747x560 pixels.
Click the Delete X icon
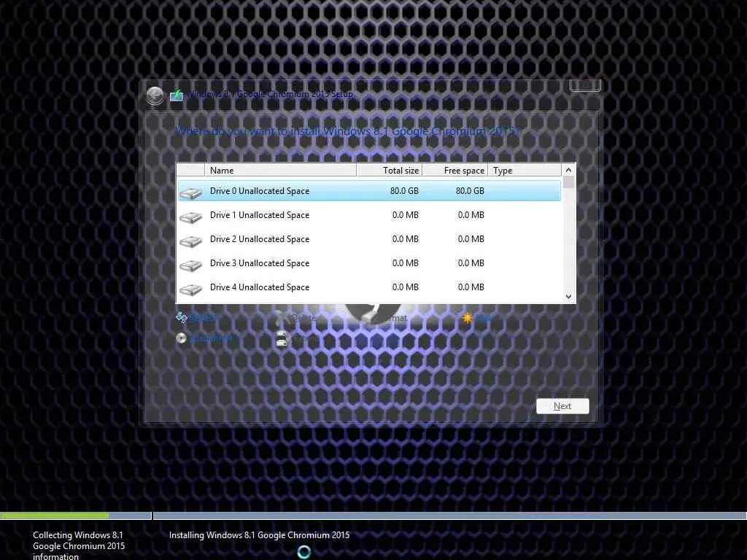click(x=283, y=318)
